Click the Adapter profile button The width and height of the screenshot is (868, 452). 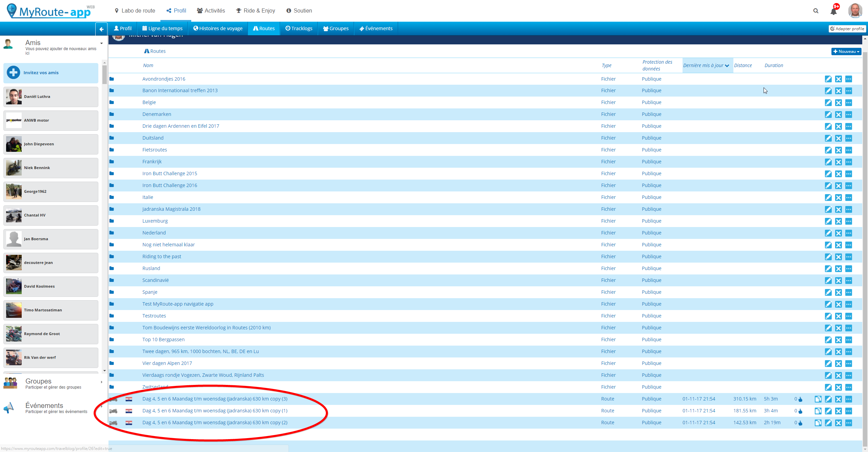click(x=847, y=29)
